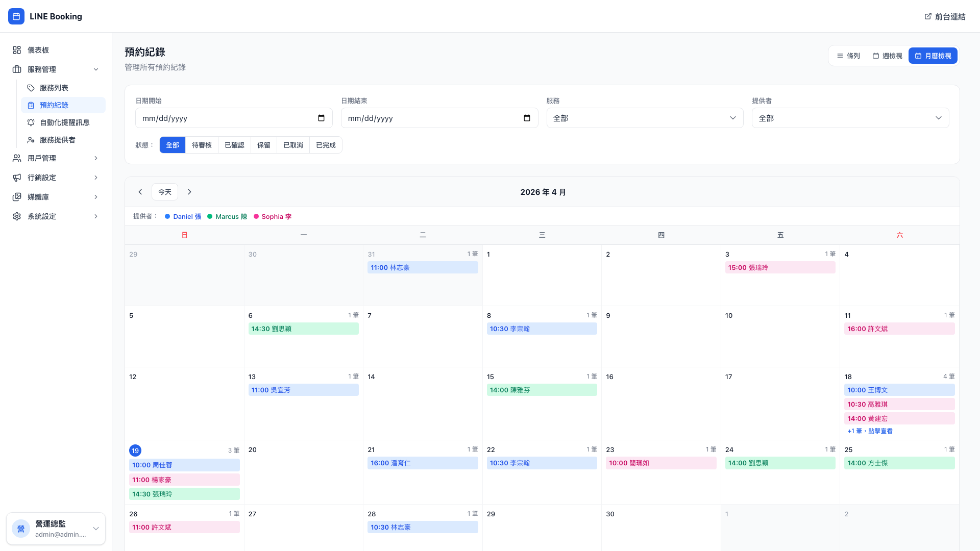The image size is (980, 551).
Task: Go to previous month arrow
Action: pos(140,192)
